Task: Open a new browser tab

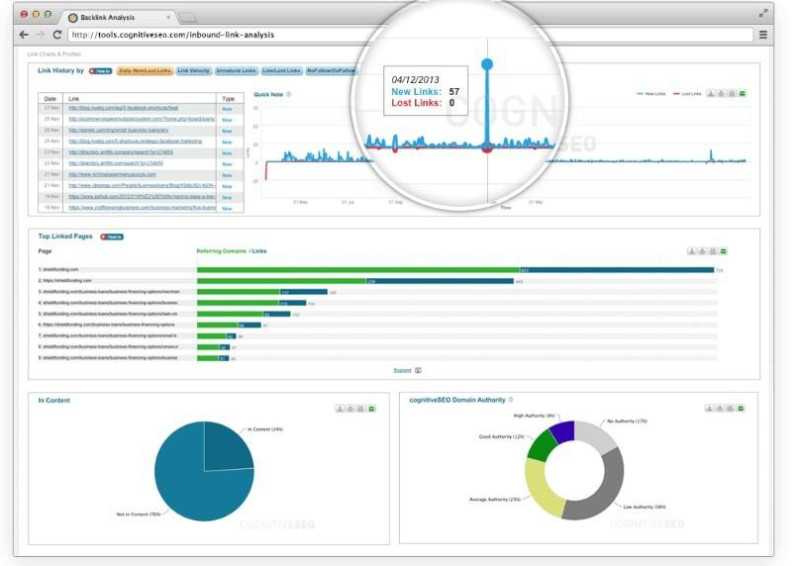Action: coord(188,18)
